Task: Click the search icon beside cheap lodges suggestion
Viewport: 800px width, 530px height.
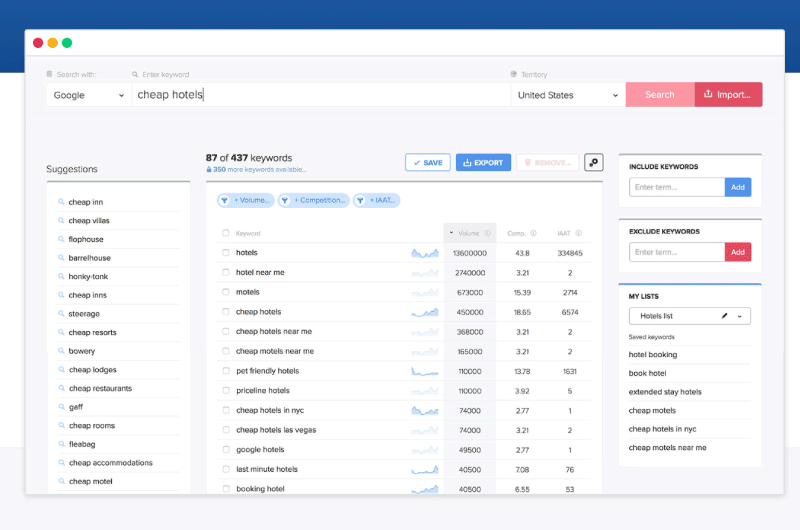Action: 61,369
